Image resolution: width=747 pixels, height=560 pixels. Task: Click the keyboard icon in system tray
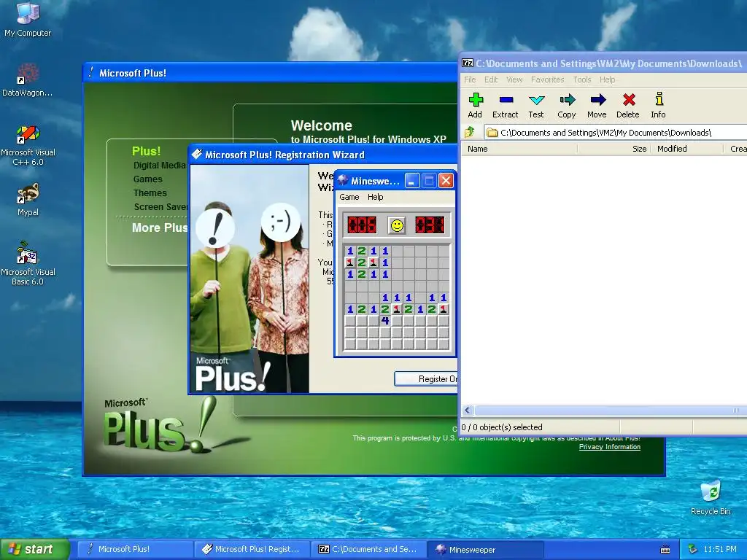pos(665,550)
